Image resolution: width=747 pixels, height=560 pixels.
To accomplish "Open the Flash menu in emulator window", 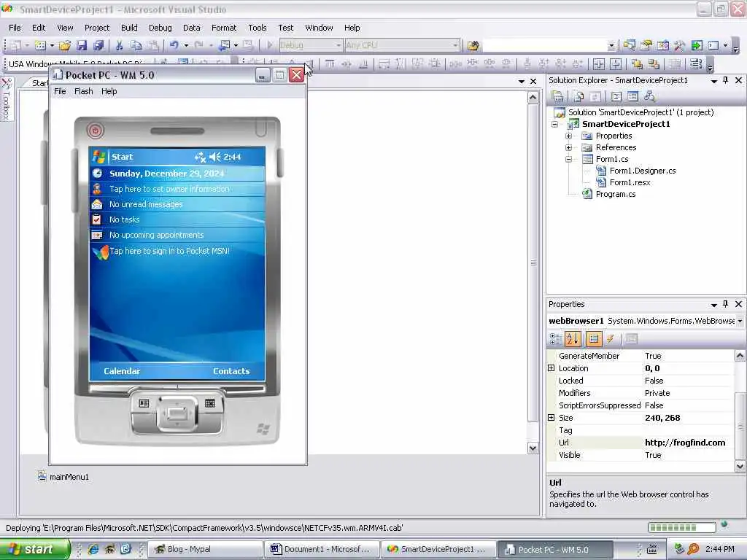I will pos(83,91).
